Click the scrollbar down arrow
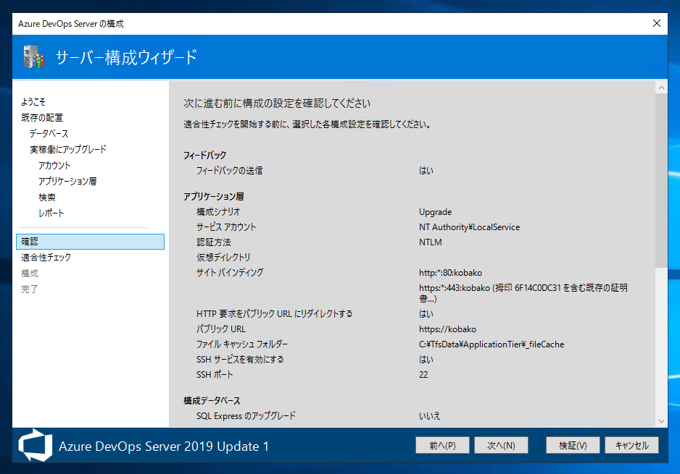The width and height of the screenshot is (680, 474). (x=661, y=421)
